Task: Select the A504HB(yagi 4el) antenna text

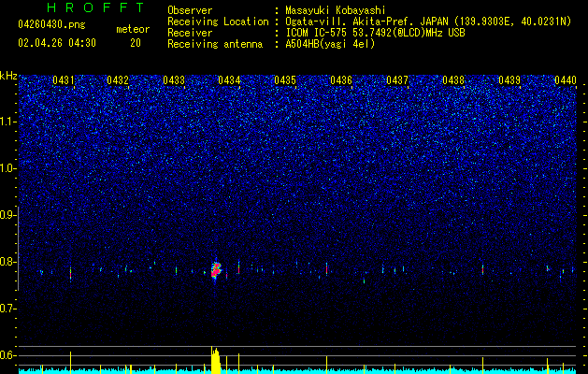Action: pos(330,44)
